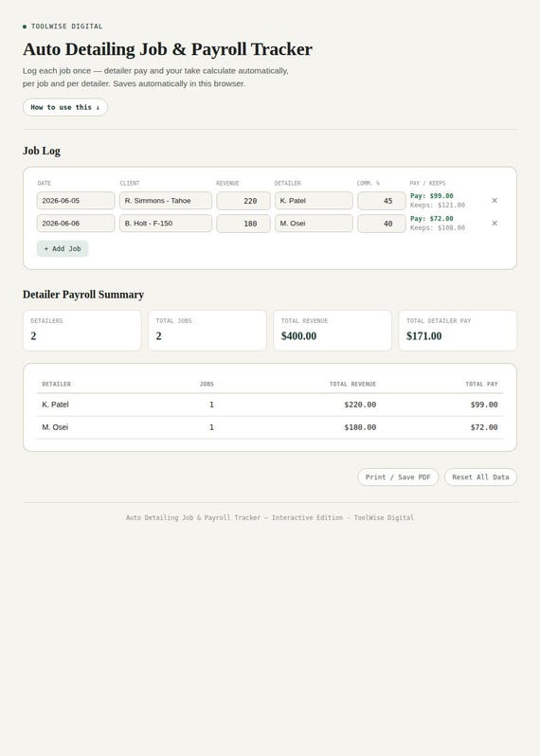This screenshot has width=540, height=756.
Task: Delete the R. Simmons - Tahoe job row
Action: [495, 201]
